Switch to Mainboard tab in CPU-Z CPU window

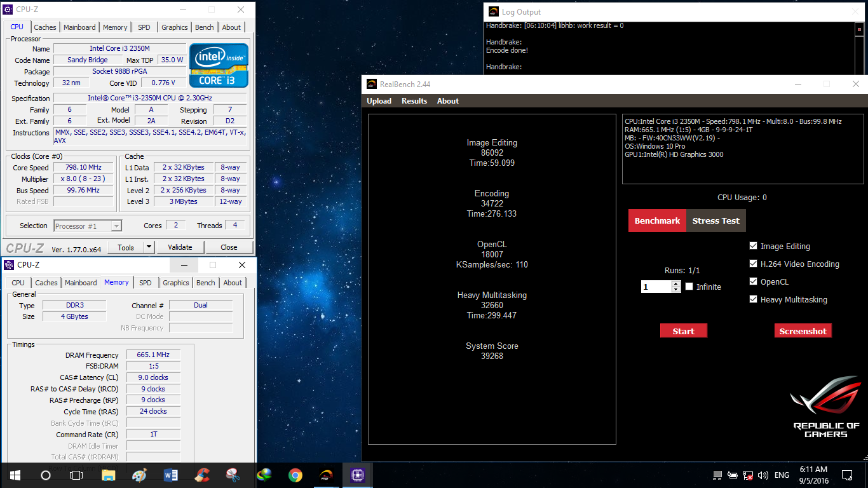pos(79,27)
